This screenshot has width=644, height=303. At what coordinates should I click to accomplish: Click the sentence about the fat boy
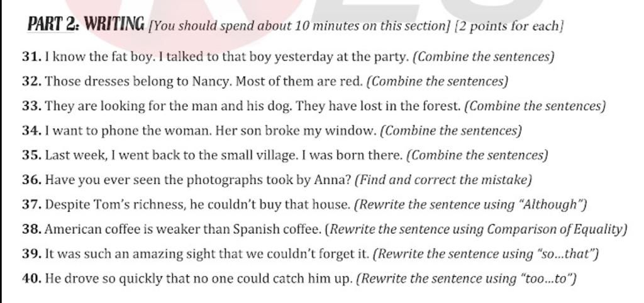click(226, 57)
